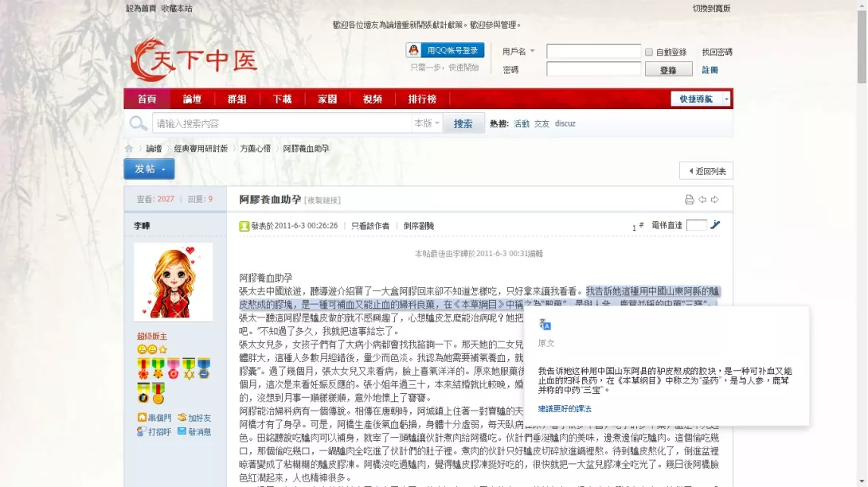
Task: Open hot search term 交友
Action: 542,123
